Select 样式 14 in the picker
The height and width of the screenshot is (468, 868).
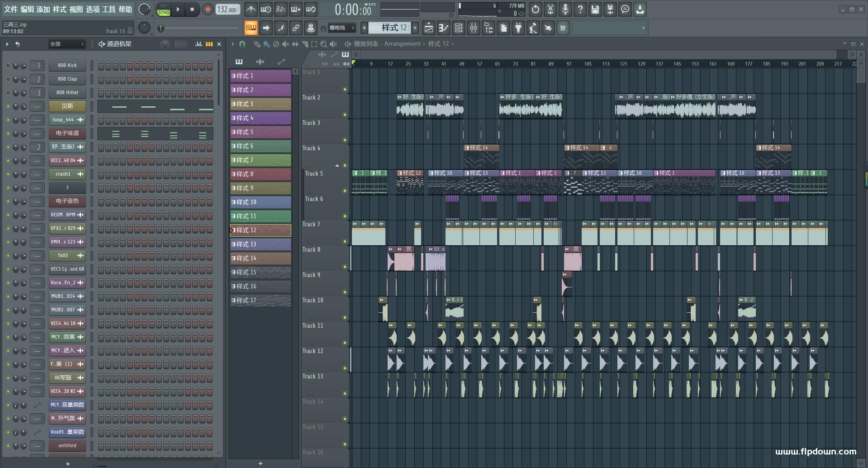click(x=261, y=258)
